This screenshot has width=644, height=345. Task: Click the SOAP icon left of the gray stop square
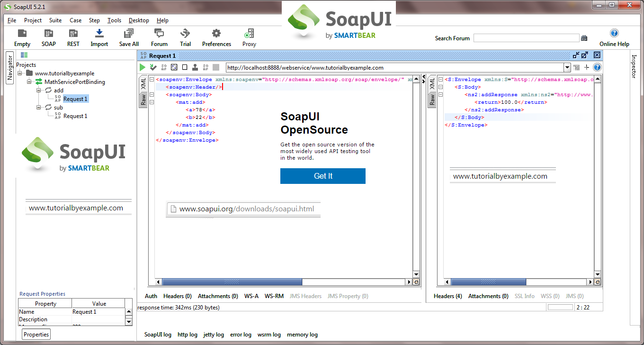pyautogui.click(x=206, y=67)
